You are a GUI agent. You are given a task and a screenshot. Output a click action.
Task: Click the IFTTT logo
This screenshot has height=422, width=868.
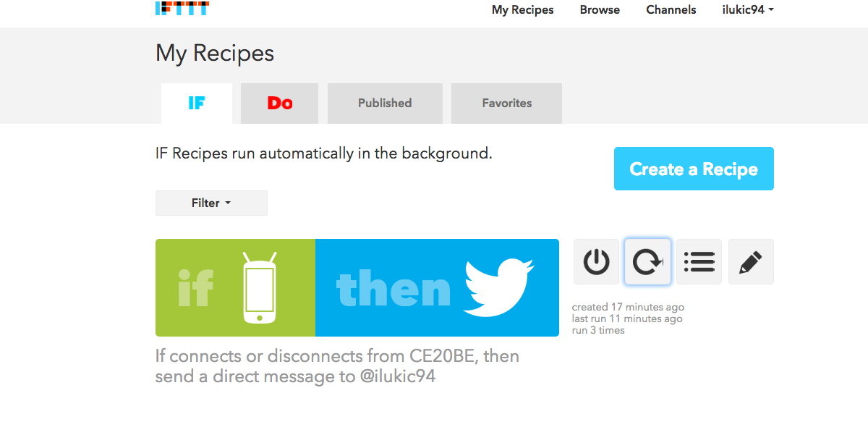pos(182,9)
